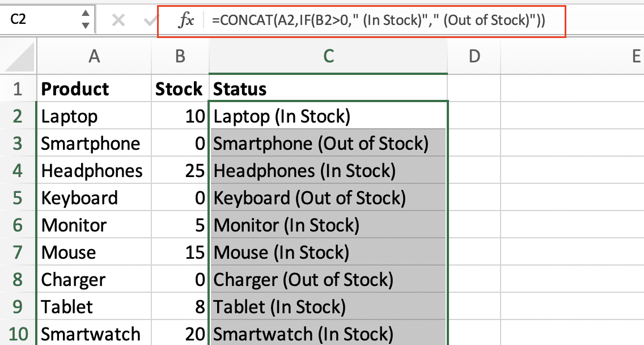This screenshot has height=345, width=644.
Task: Select the Laptop (In Stock) cell
Action: point(328,116)
